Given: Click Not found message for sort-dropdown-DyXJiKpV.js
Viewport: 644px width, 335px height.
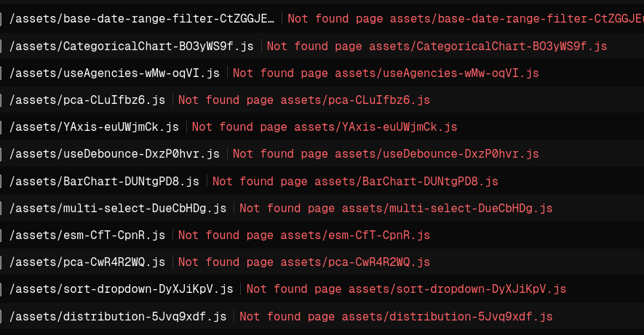Looking at the screenshot, I should point(406,289).
